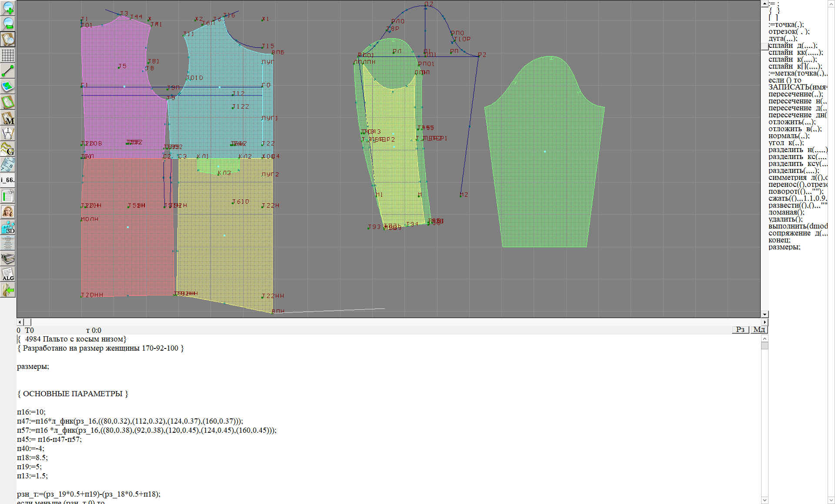Toggle the grid display icon

tap(8, 55)
